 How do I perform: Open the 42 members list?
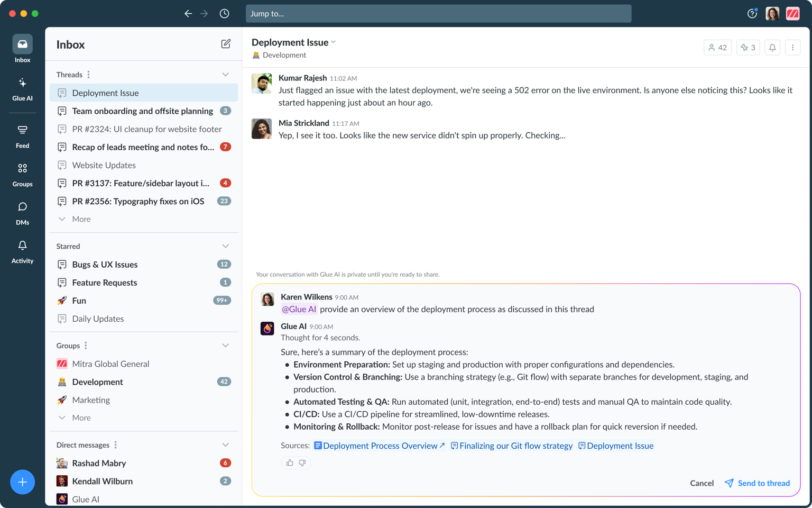(717, 48)
